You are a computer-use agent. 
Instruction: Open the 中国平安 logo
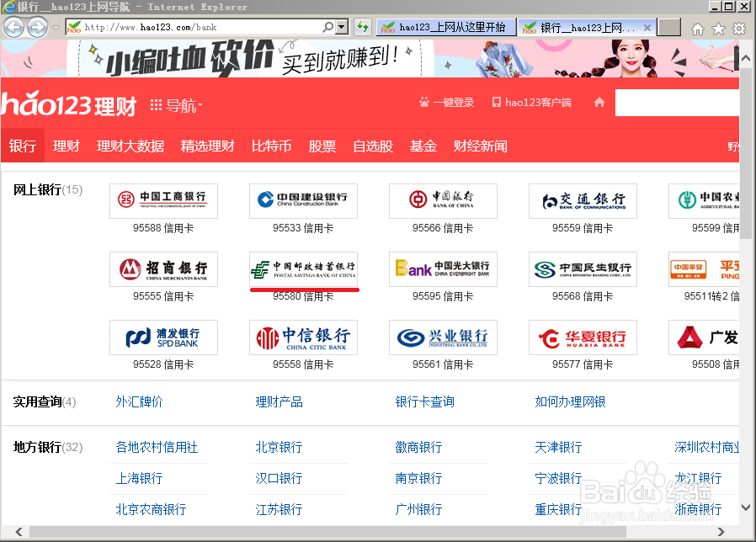coord(704,269)
